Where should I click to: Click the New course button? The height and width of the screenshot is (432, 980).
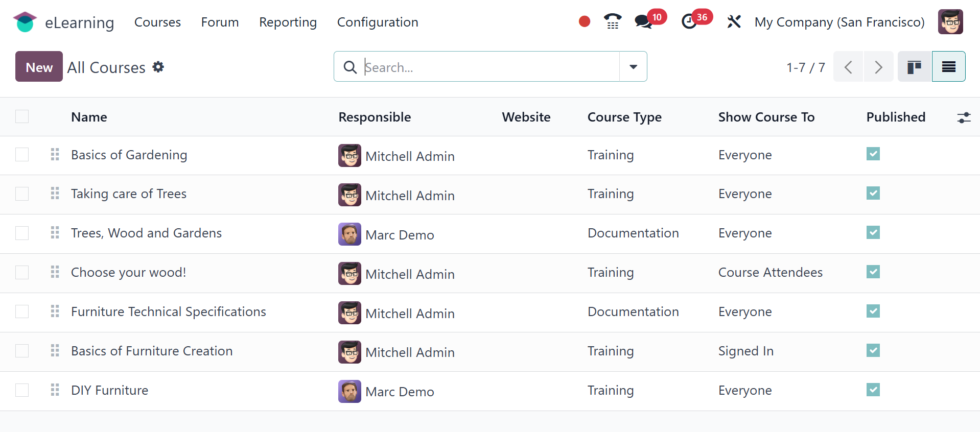coord(39,67)
